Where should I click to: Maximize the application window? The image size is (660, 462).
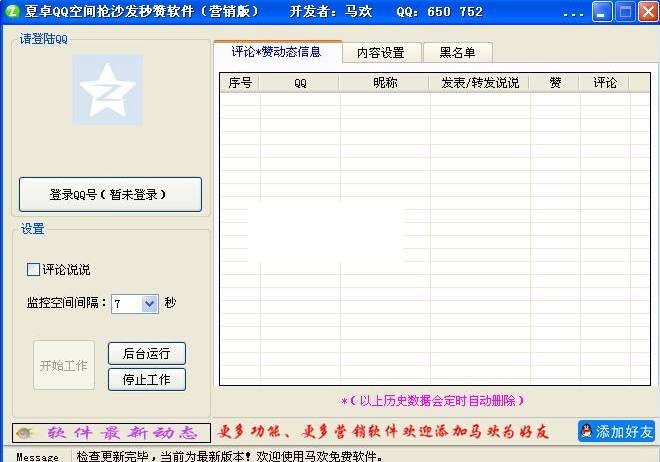click(x=623, y=13)
